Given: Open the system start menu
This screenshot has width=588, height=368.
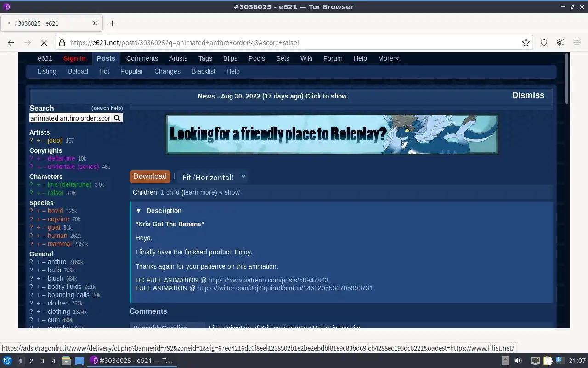Looking at the screenshot, I should [x=7, y=361].
